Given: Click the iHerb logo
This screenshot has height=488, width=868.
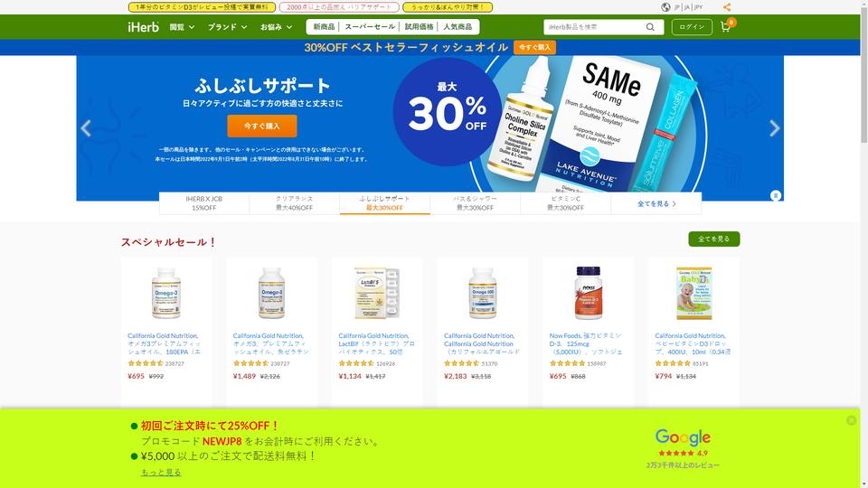Looking at the screenshot, I should [x=144, y=26].
